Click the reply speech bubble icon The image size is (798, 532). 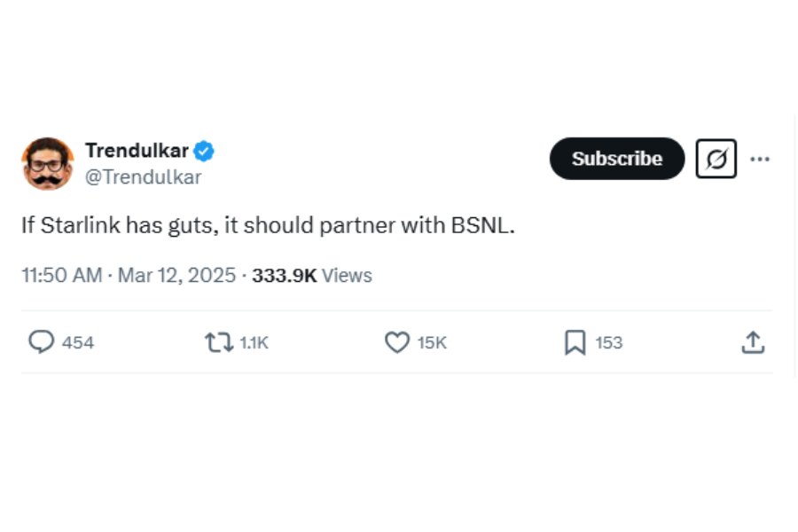(41, 342)
